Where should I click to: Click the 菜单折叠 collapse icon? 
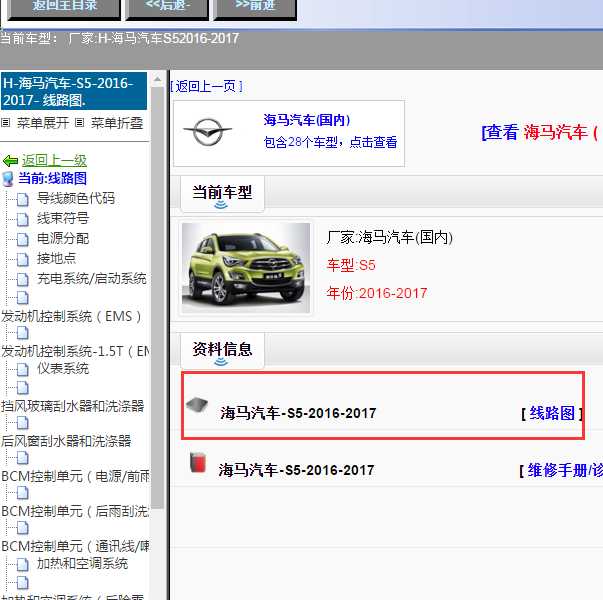point(79,123)
